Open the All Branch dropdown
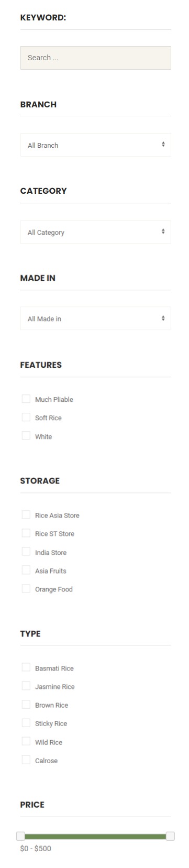This screenshot has width=189, height=868. [x=95, y=145]
